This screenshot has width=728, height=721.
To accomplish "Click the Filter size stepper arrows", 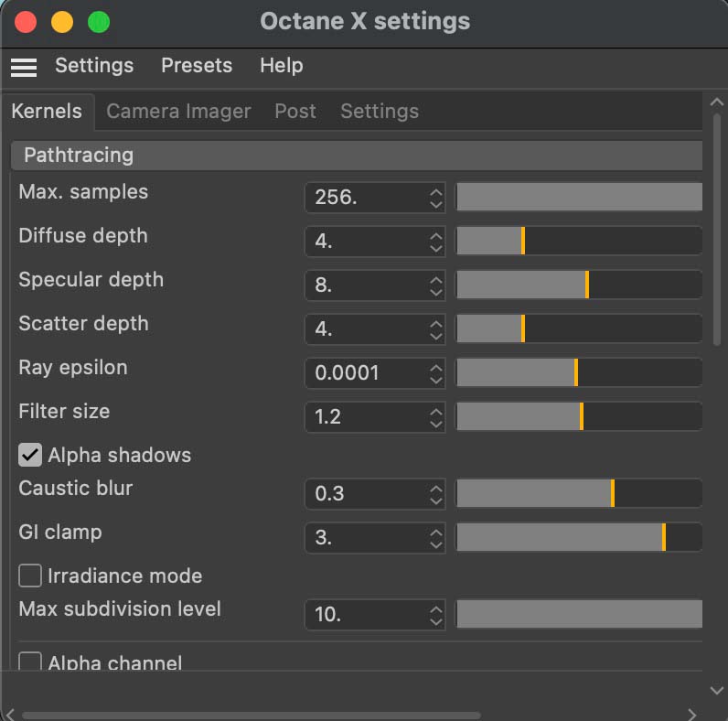I will pyautogui.click(x=436, y=417).
